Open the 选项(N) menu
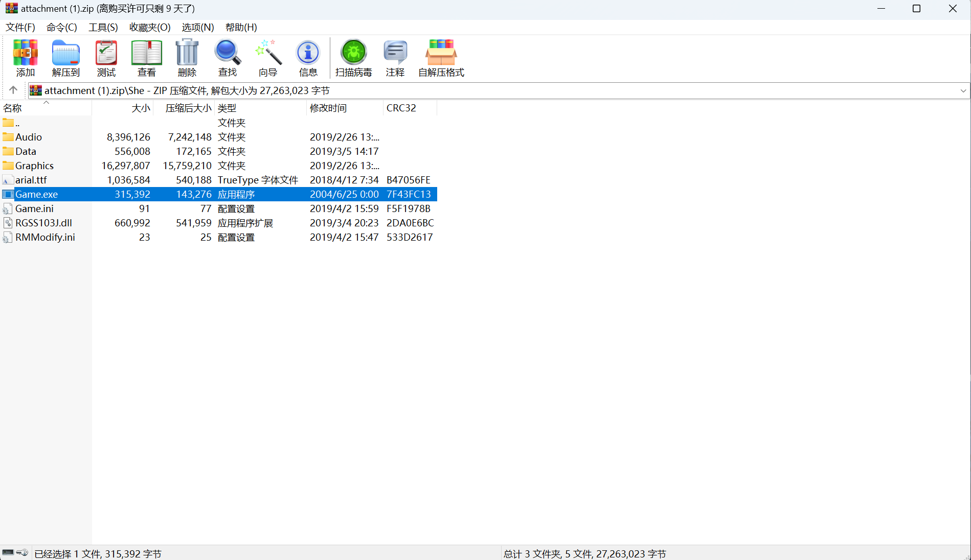 point(198,28)
